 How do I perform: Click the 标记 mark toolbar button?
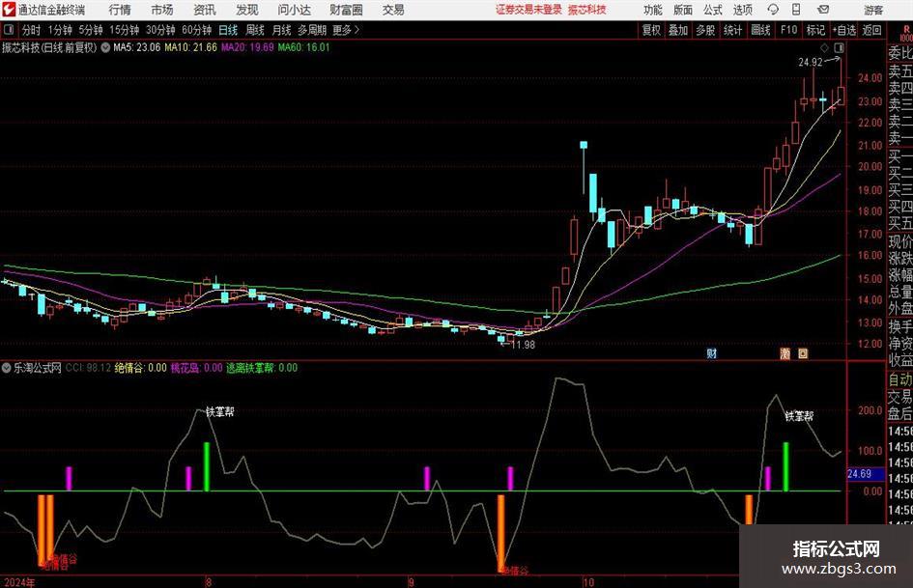tap(815, 30)
